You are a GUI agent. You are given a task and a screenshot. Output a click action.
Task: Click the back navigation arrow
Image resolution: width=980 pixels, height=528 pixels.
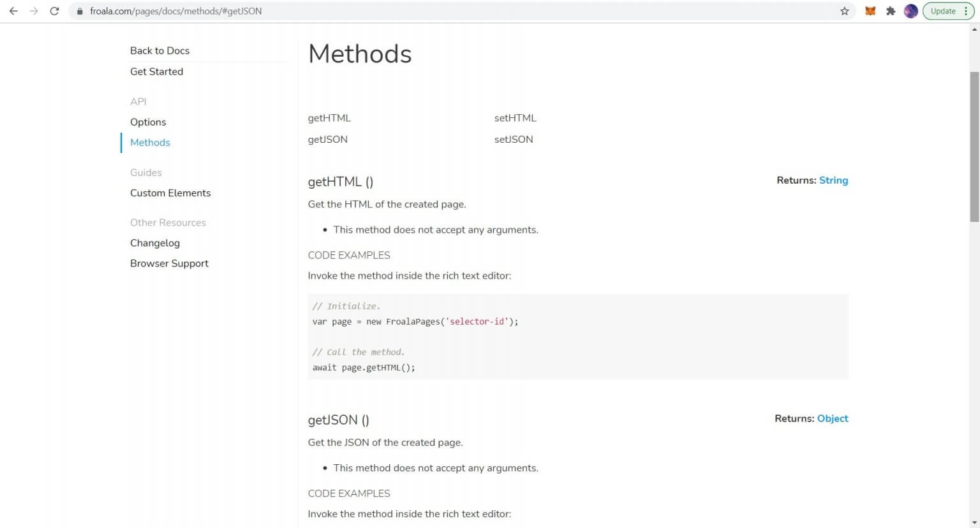pyautogui.click(x=13, y=11)
